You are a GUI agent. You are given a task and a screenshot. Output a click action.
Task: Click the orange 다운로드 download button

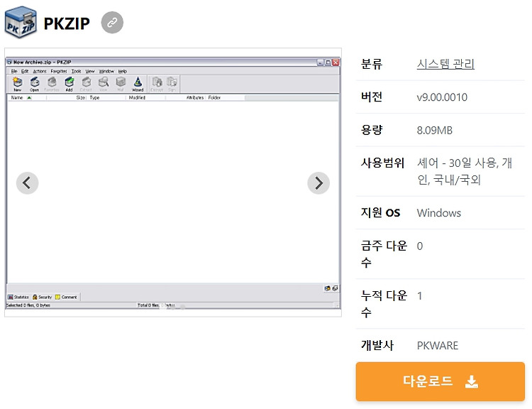pyautogui.click(x=440, y=381)
